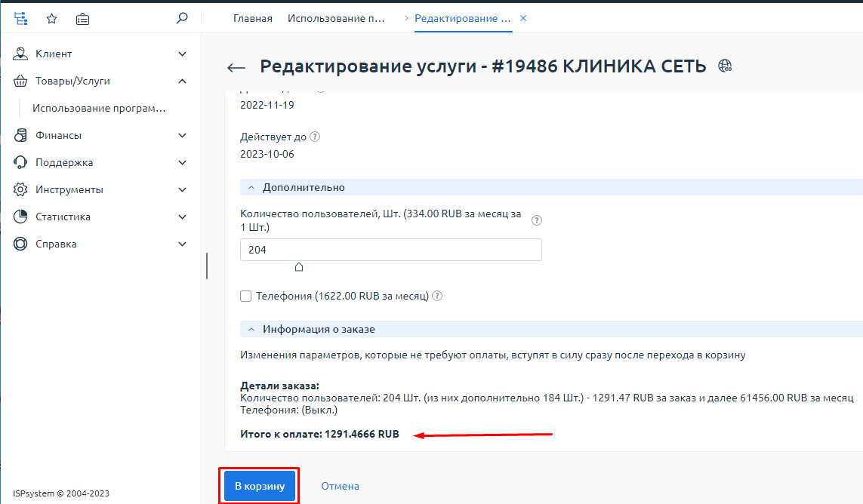Expand the Статистика menu chevron
Viewport: 863px width, 504px height.
pyautogui.click(x=182, y=217)
